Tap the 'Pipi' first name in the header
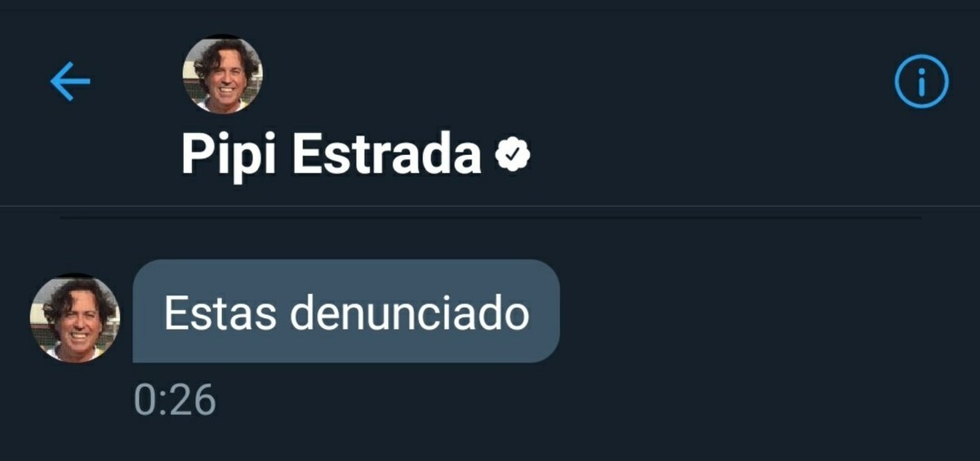980x461 pixels. (229, 156)
